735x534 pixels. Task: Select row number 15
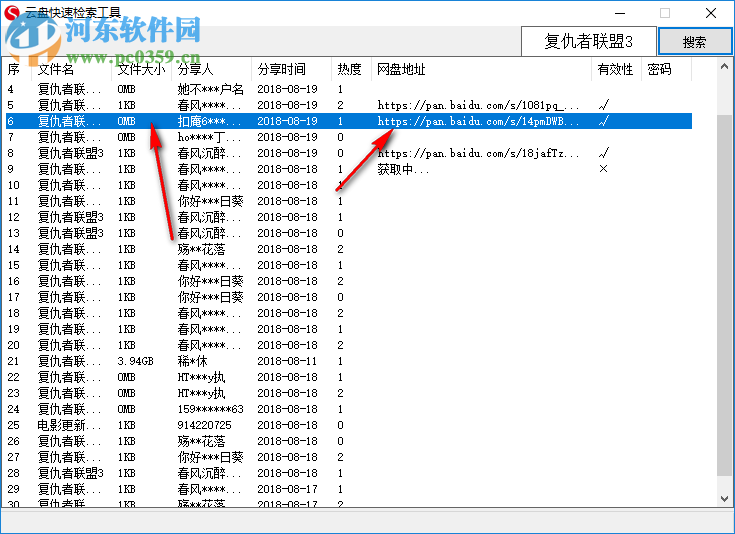click(x=14, y=265)
